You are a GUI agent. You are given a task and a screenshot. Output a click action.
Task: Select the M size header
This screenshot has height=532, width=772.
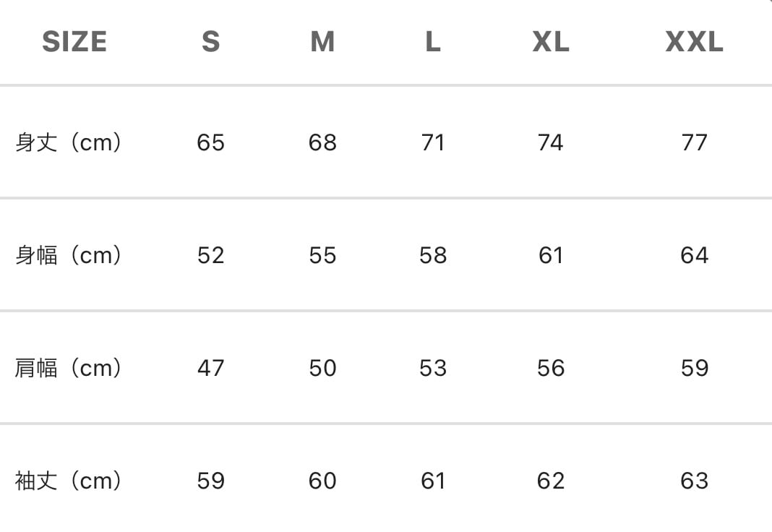tap(322, 41)
